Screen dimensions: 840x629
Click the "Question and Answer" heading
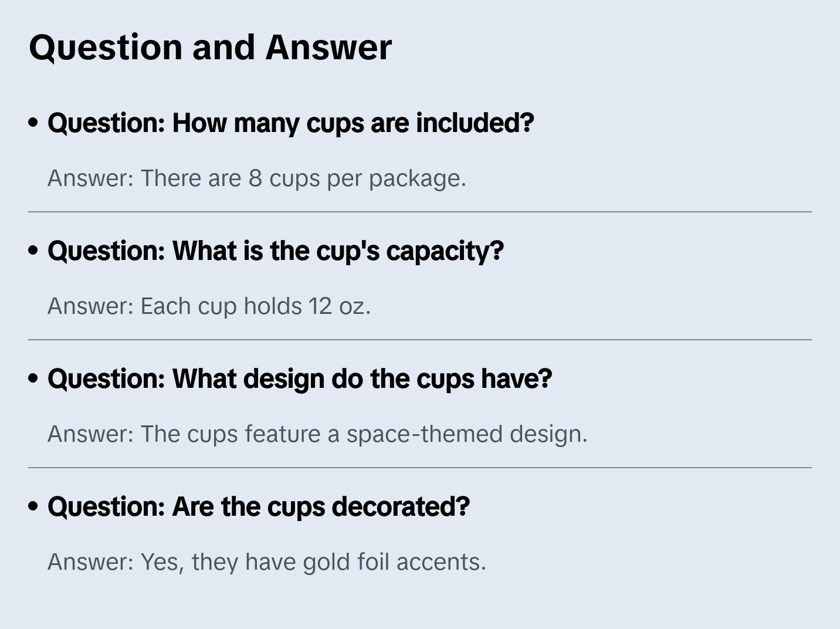(x=210, y=47)
